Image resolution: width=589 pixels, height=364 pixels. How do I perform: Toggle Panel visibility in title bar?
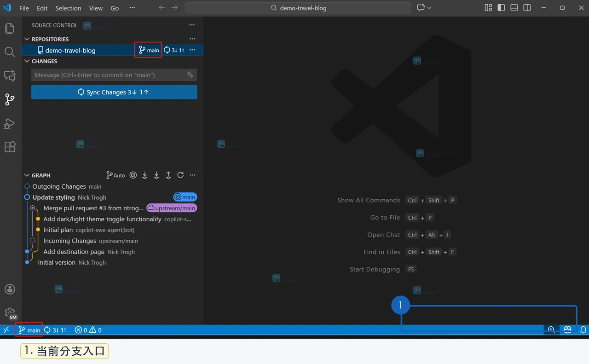[514, 8]
